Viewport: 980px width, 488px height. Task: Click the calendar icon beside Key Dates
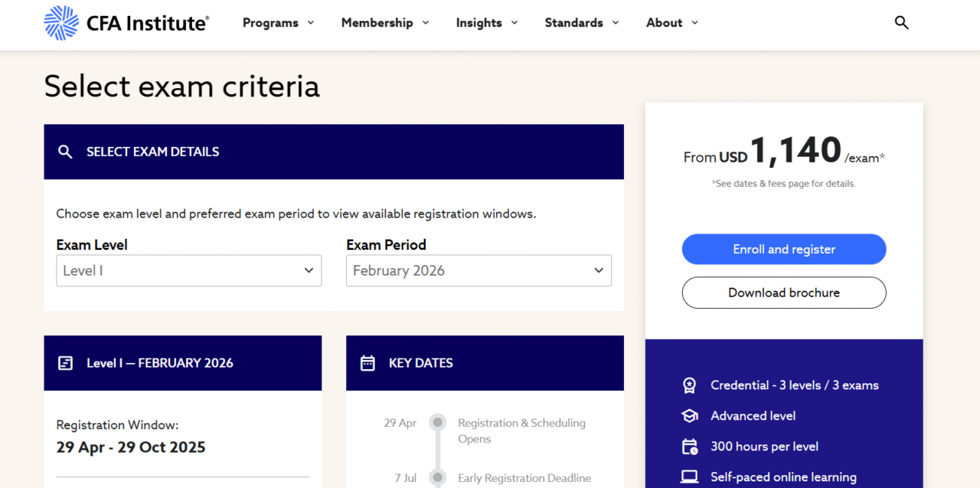(367, 362)
